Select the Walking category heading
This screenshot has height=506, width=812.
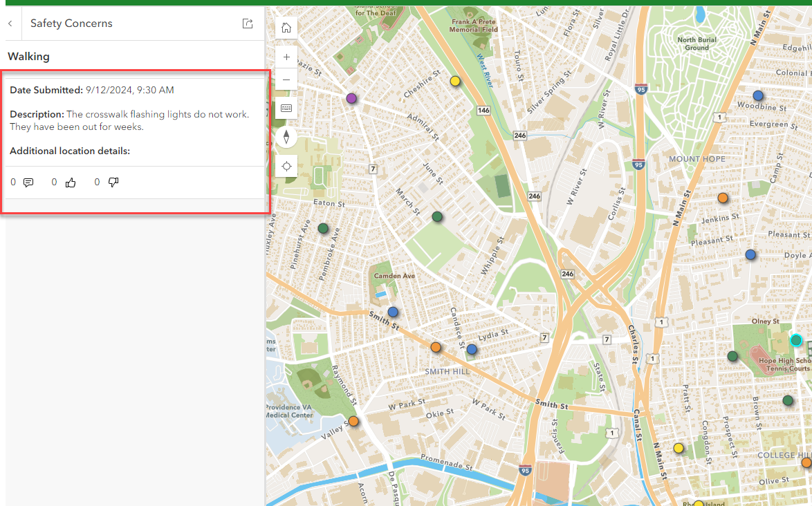coord(28,56)
